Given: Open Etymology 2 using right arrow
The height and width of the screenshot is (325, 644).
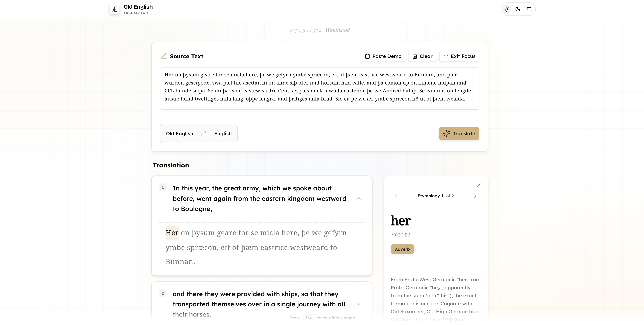Looking at the screenshot, I should point(475,196).
